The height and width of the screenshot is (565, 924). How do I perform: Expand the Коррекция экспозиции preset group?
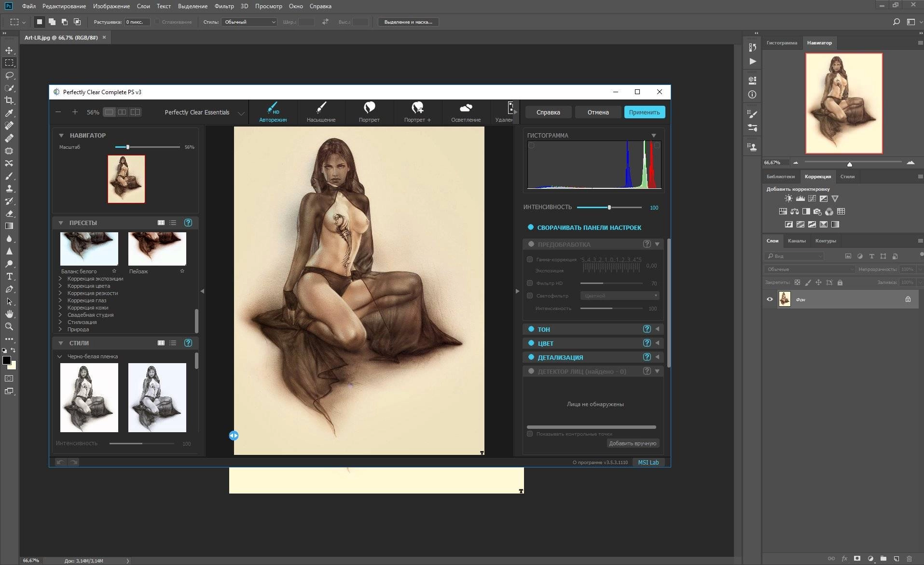coord(60,279)
